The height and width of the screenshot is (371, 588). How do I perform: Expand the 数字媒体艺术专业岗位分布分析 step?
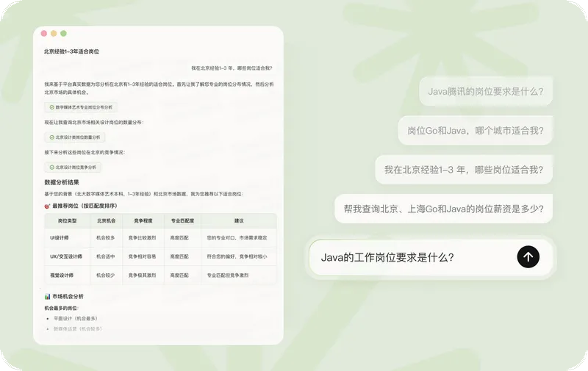[x=82, y=107]
